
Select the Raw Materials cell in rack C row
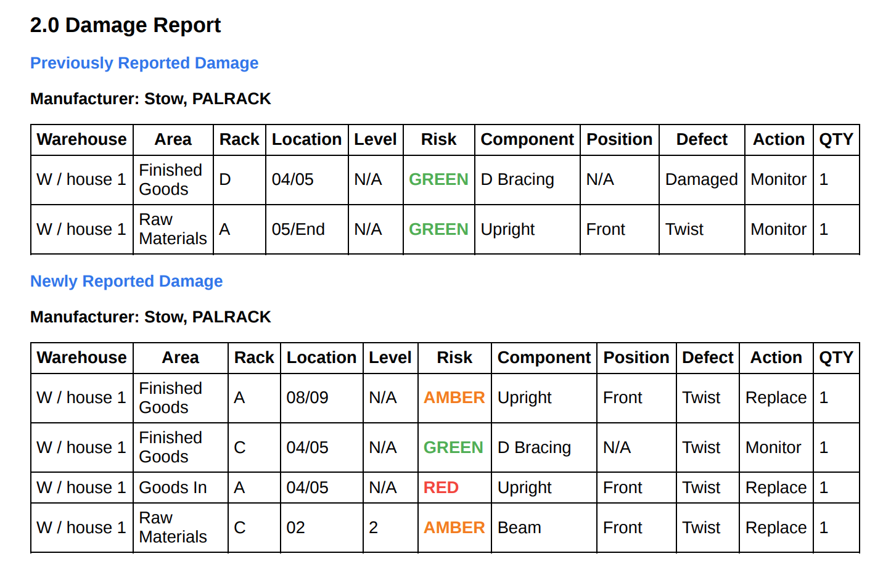tap(173, 528)
